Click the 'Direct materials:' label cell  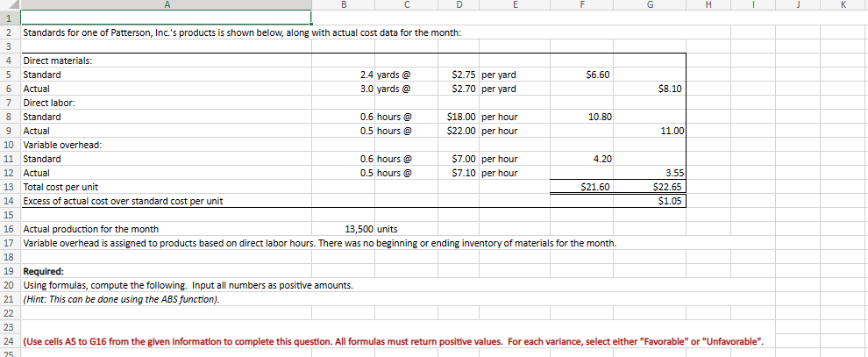coord(166,61)
